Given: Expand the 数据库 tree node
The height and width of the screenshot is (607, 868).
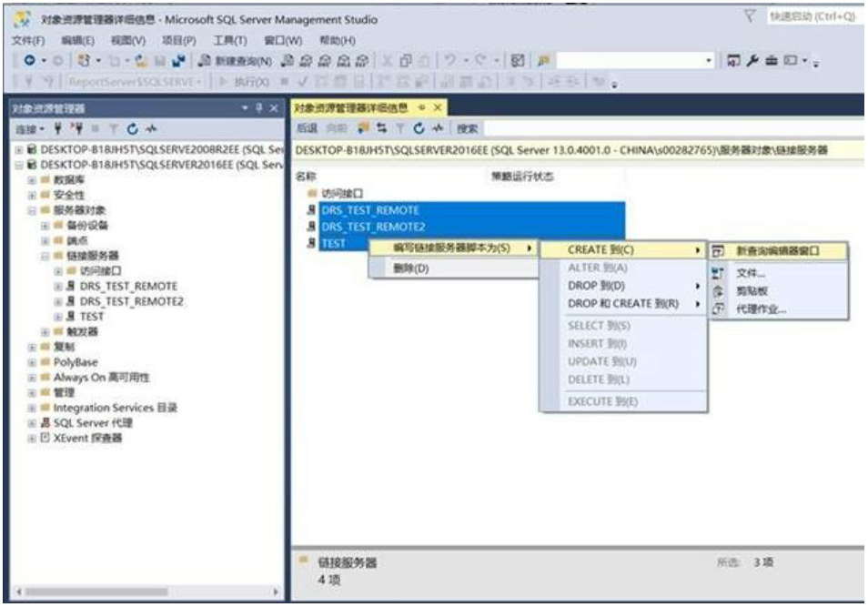Looking at the screenshot, I should point(32,180).
